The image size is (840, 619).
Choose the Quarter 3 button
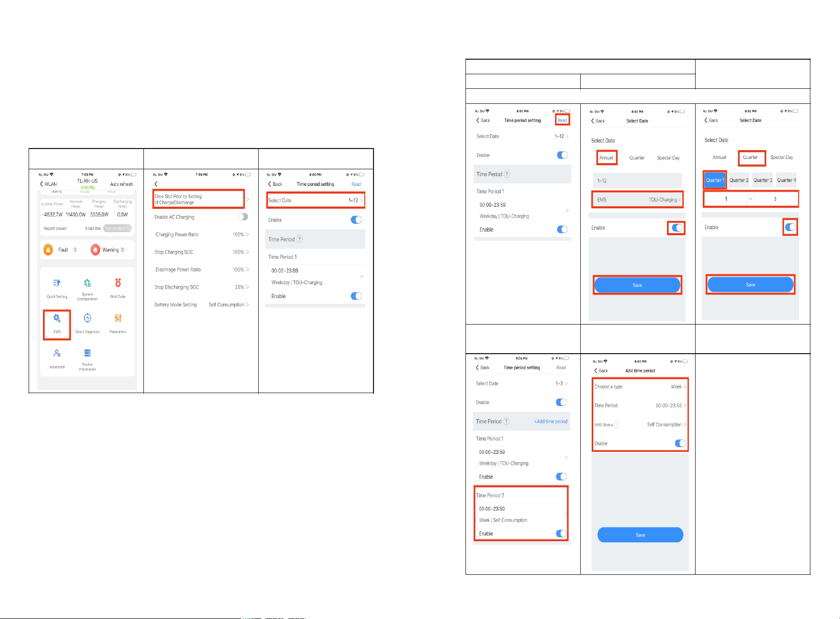click(763, 180)
